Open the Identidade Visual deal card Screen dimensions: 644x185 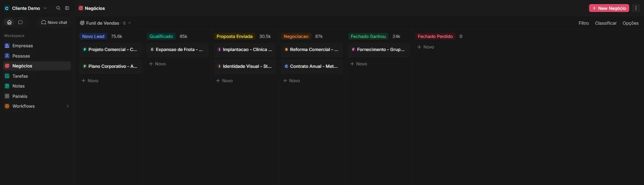tap(245, 66)
